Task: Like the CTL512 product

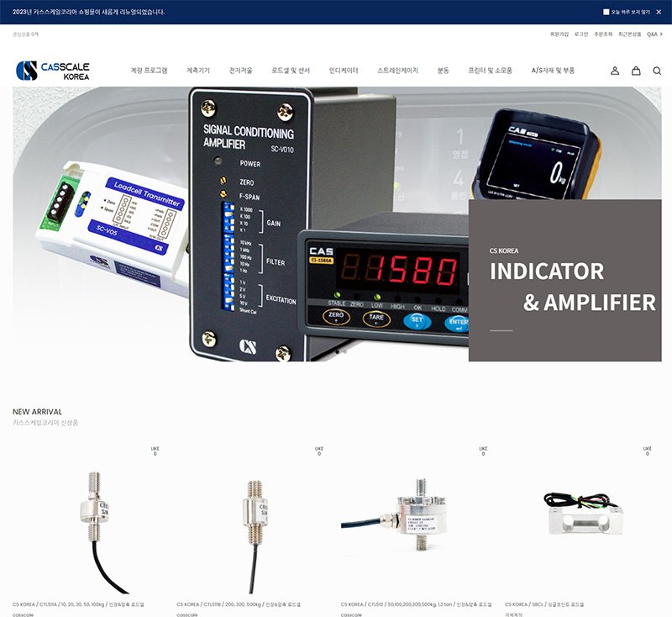Action: pyautogui.click(x=483, y=451)
